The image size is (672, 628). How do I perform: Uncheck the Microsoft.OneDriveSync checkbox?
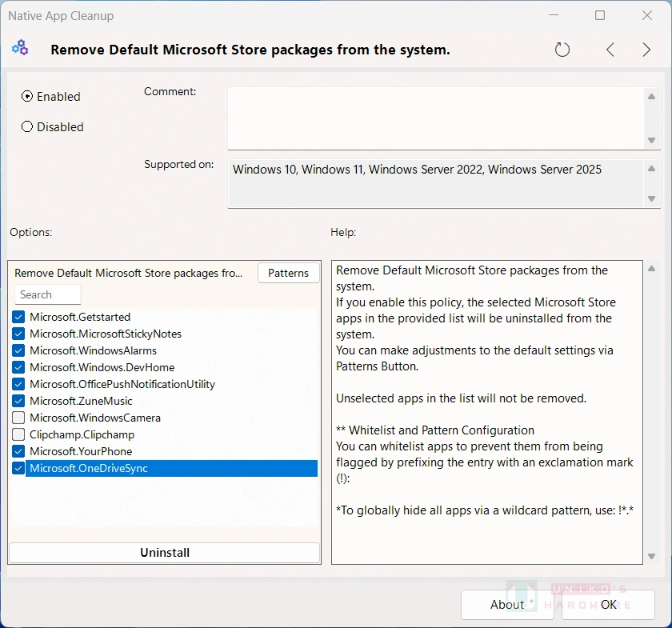tap(18, 468)
